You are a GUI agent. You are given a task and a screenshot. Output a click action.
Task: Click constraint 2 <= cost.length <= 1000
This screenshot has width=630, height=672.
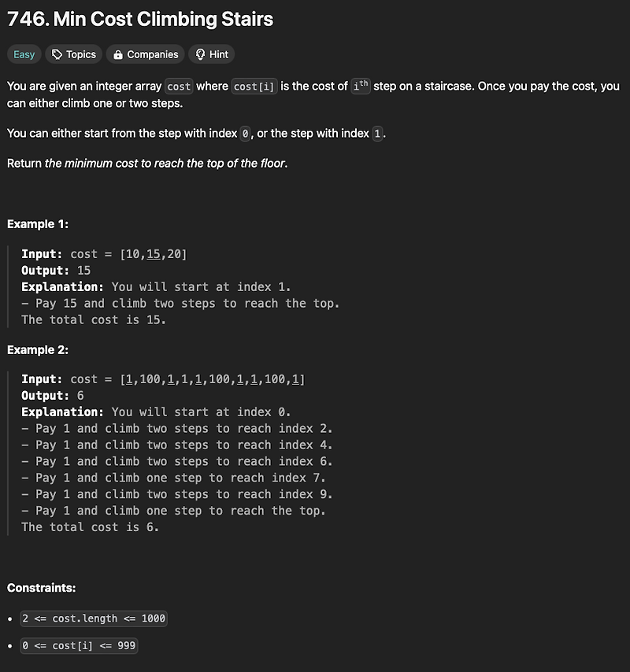pos(93,618)
